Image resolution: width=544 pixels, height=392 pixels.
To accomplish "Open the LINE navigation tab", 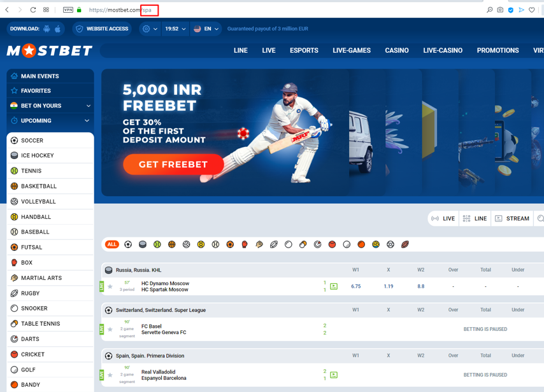I will (x=241, y=51).
